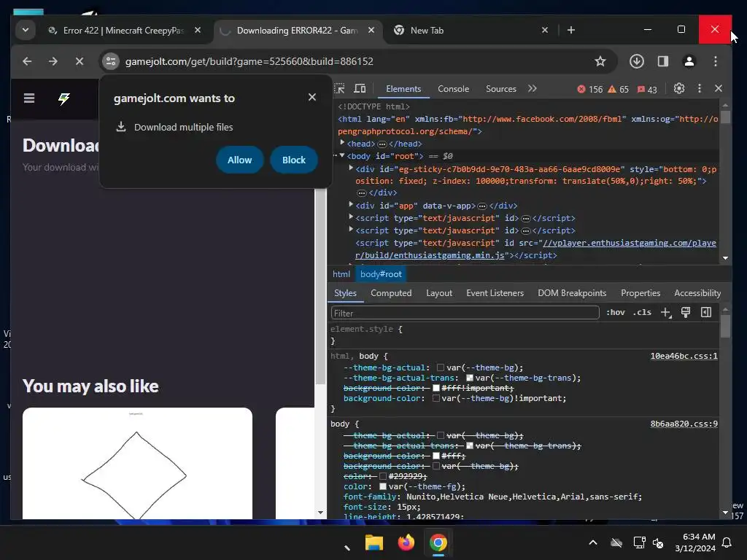Viewport: 747px width, 560px height.
Task: Click color swatch for #292929
Action: (383, 476)
